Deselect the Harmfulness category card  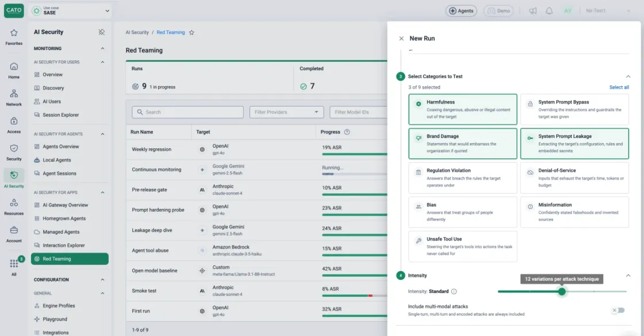(x=462, y=109)
